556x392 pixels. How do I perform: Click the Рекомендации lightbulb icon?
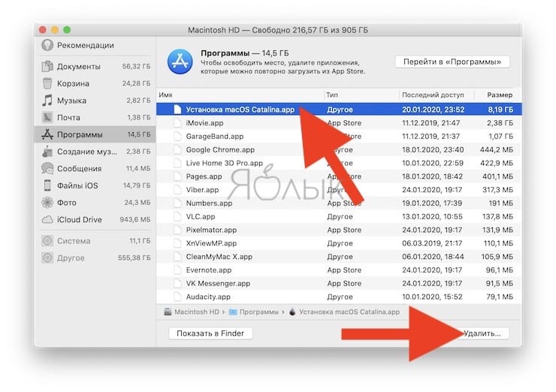47,45
